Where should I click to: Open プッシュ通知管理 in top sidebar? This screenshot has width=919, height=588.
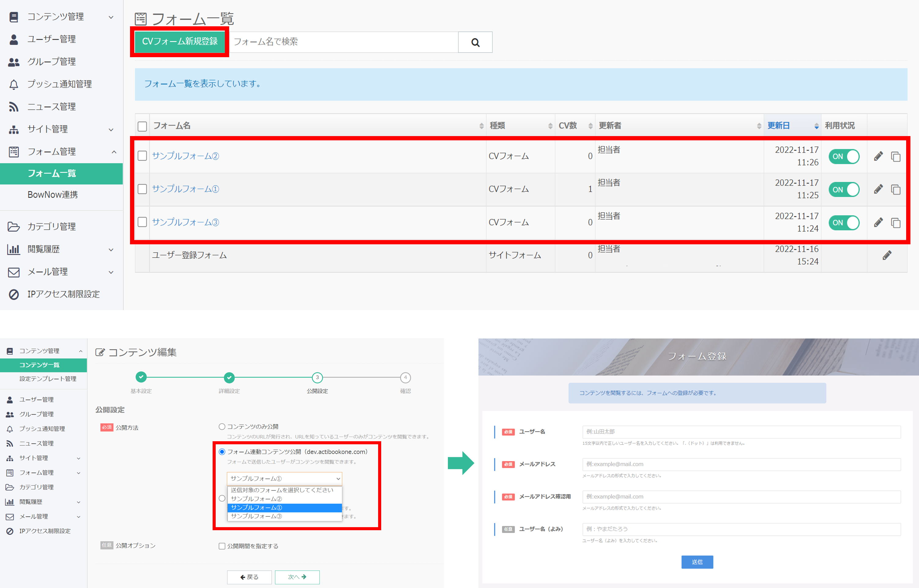point(61,84)
